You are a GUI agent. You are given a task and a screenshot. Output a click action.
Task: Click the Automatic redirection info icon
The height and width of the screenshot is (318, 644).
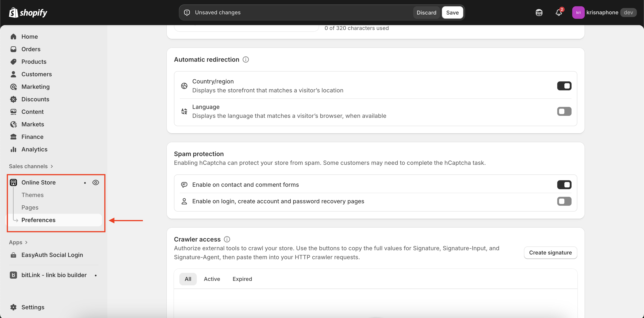coord(246,59)
